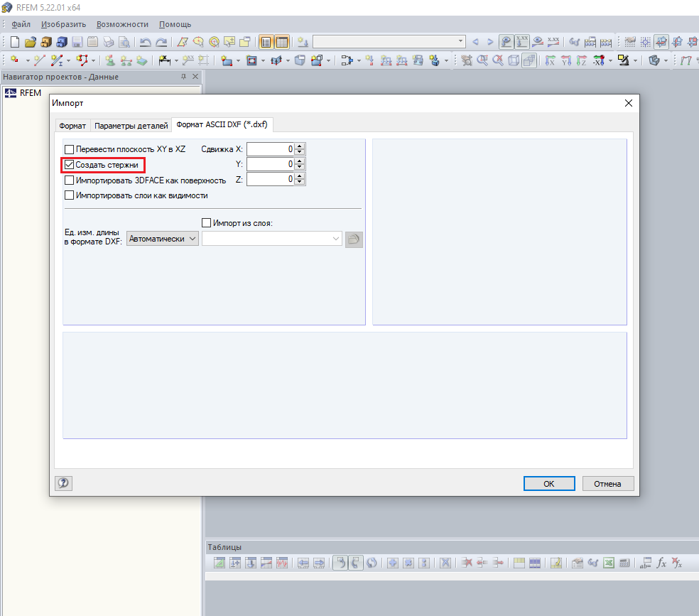699x616 pixels.
Task: Uncheck the 'Создать стержни' checkbox
Action: tap(69, 164)
